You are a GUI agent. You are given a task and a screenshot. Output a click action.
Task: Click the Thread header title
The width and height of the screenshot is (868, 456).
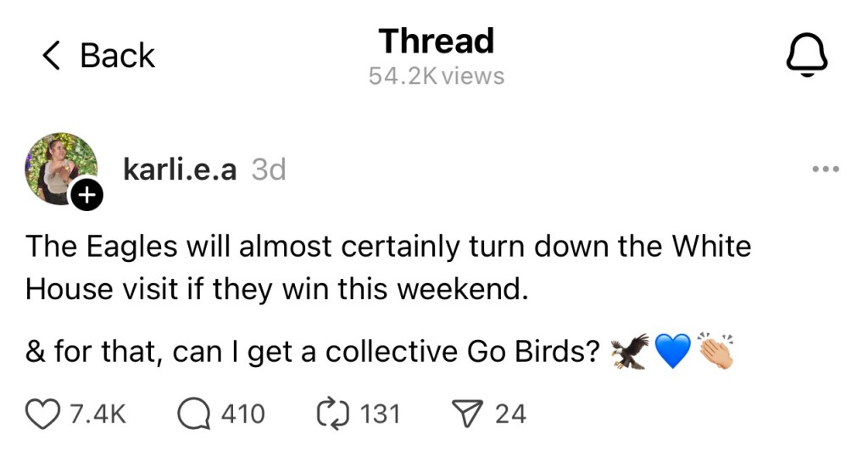point(436,41)
